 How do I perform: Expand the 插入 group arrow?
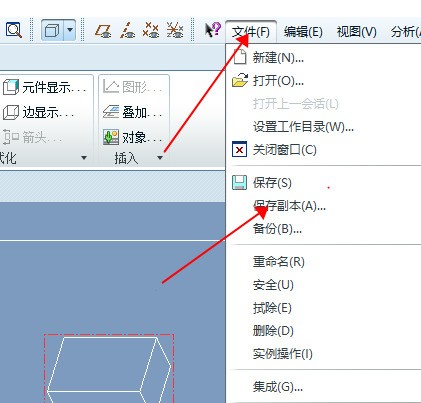tap(160, 158)
